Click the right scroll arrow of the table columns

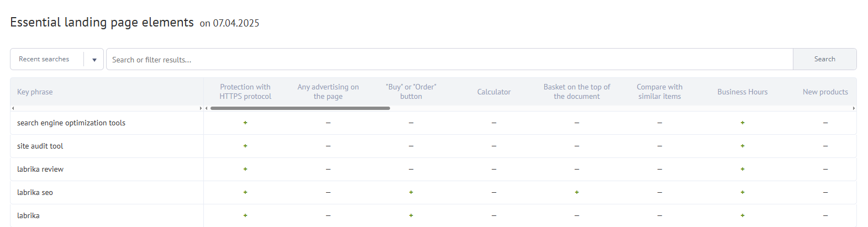click(x=854, y=108)
